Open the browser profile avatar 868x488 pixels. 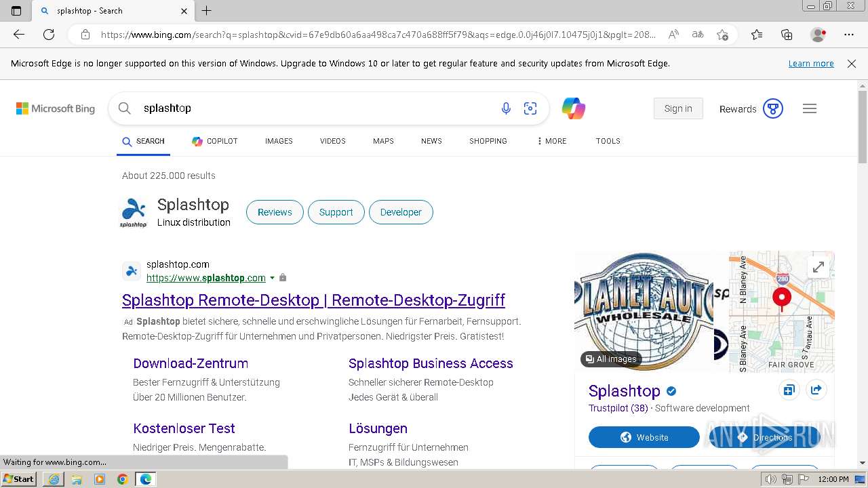818,35
